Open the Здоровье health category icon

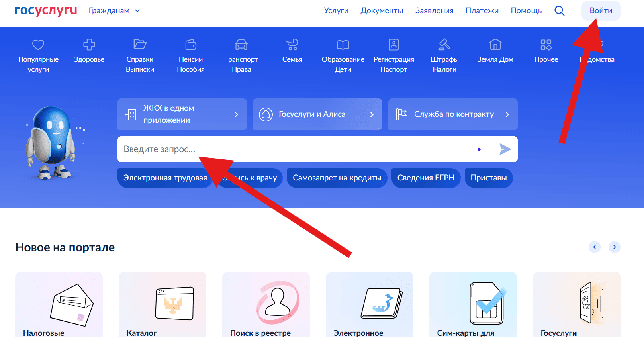[x=89, y=45]
